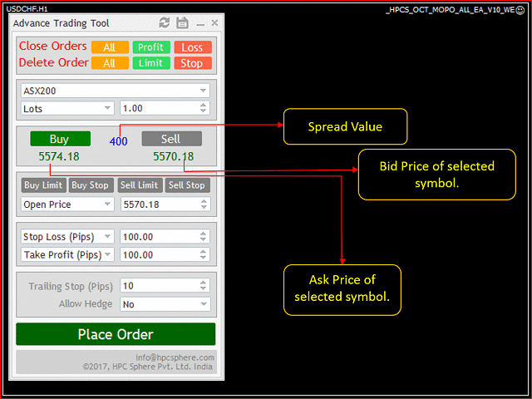
Task: Click the Trailing Stop (Pips) label
Action: coord(70,286)
